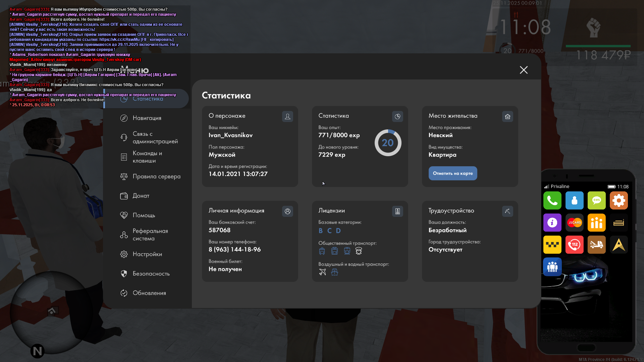Open the purple info app on phone
This screenshot has width=644, height=362.
[552, 223]
